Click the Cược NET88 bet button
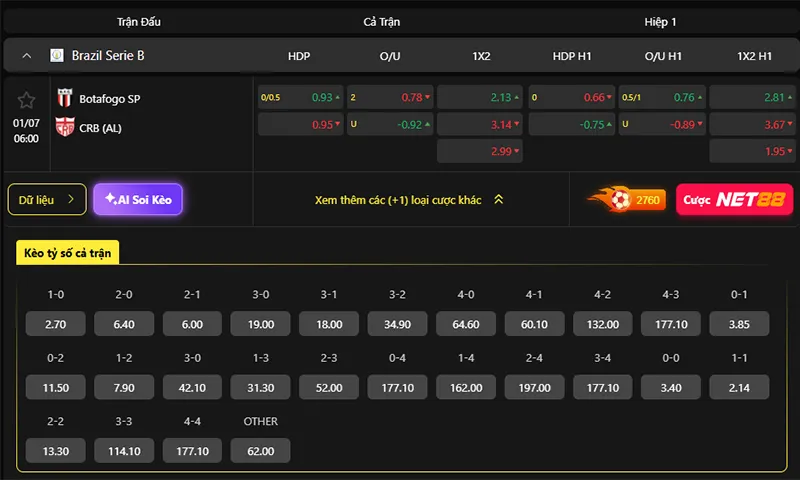 [734, 199]
